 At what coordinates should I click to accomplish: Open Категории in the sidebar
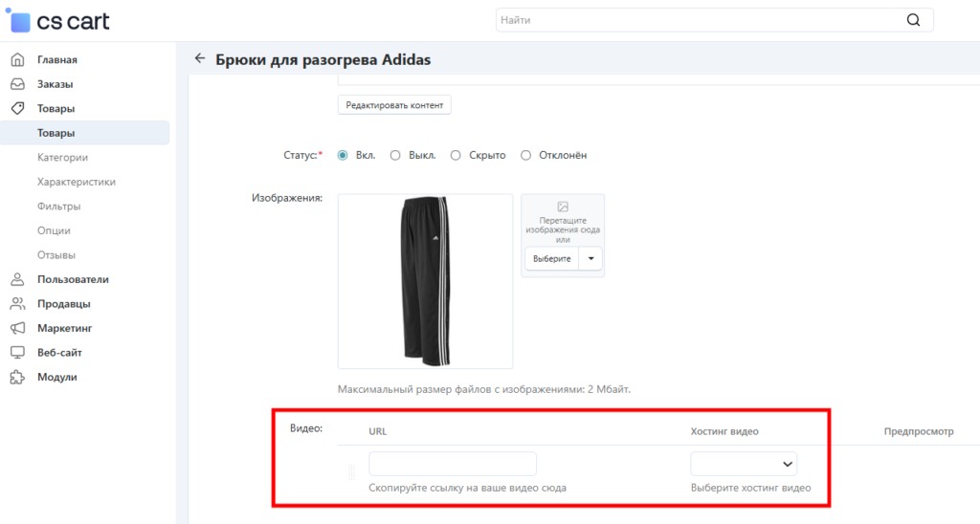point(62,158)
